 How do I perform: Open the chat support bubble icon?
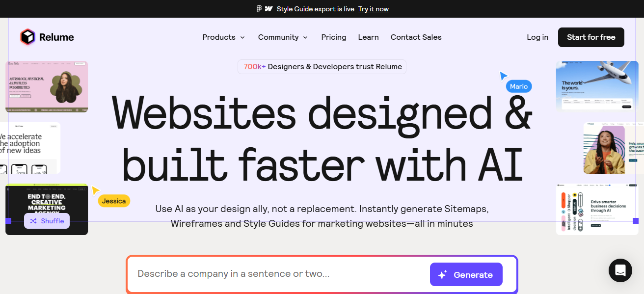620,270
